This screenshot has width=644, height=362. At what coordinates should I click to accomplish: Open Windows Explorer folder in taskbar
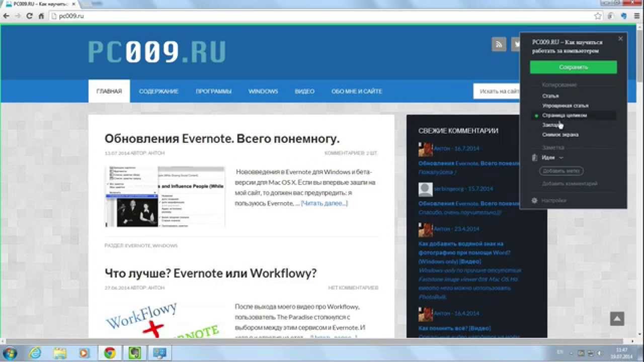[60, 352]
